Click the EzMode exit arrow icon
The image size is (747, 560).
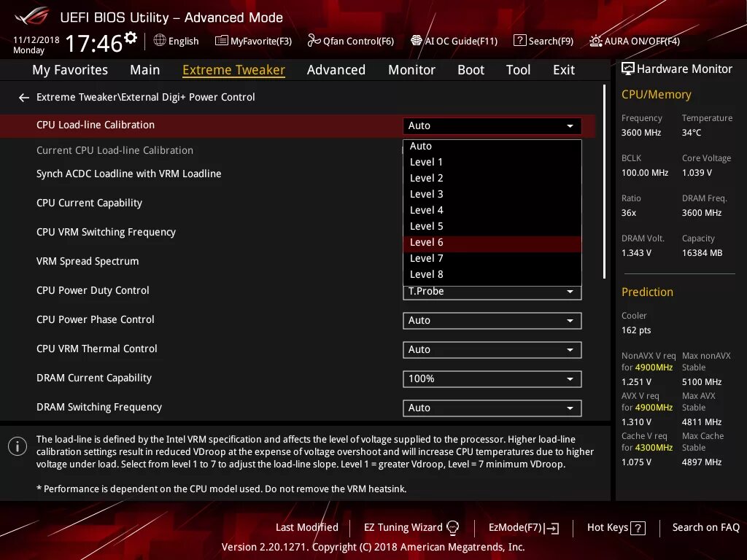(553, 528)
